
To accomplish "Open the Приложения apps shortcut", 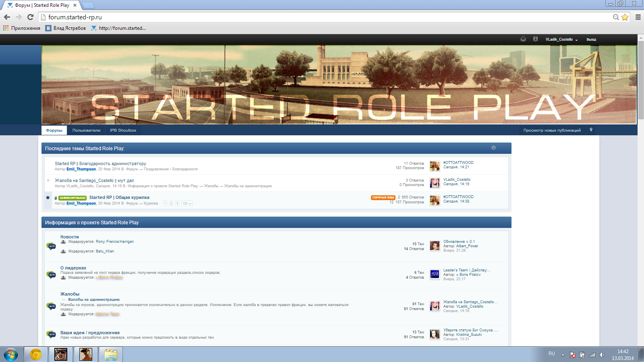I will (x=22, y=28).
